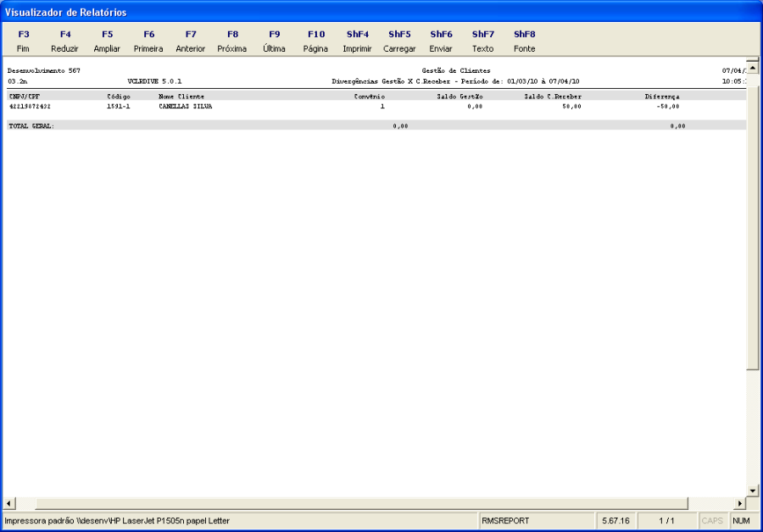Screen dimensions: 763x532
Task: Click the CAPS indicator in status bar
Action: point(712,521)
